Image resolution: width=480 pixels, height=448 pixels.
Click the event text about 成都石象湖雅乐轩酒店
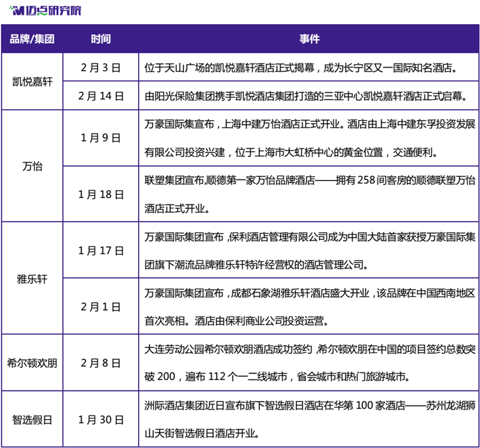click(x=310, y=307)
